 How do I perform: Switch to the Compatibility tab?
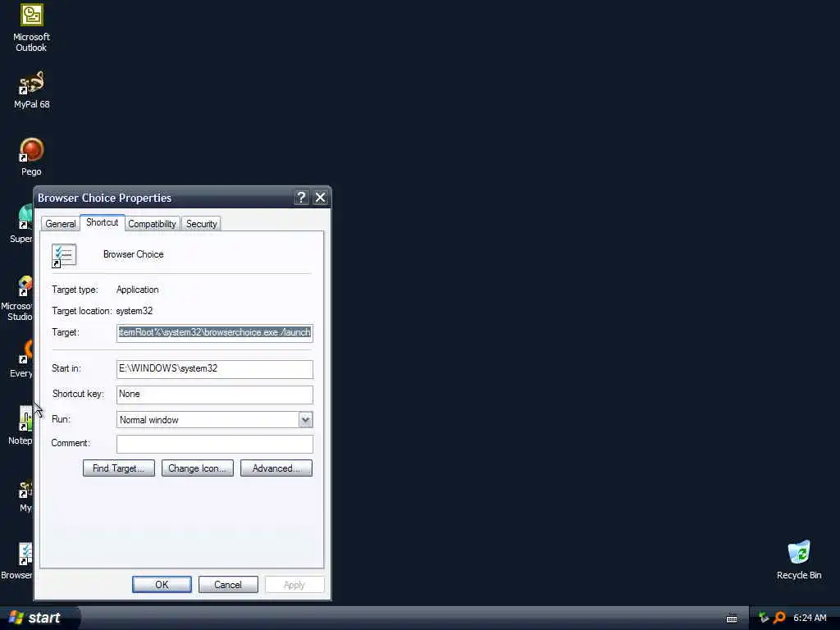pos(152,224)
